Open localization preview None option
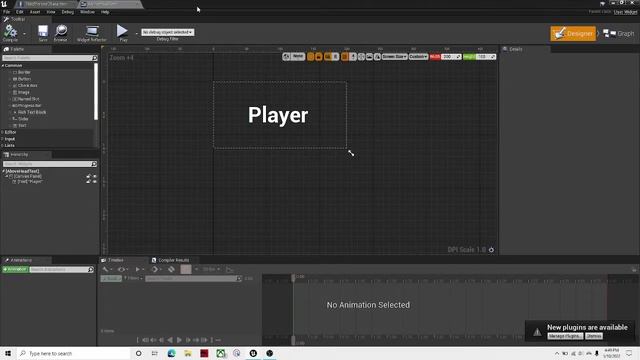The height and width of the screenshot is (360, 640). [298, 56]
